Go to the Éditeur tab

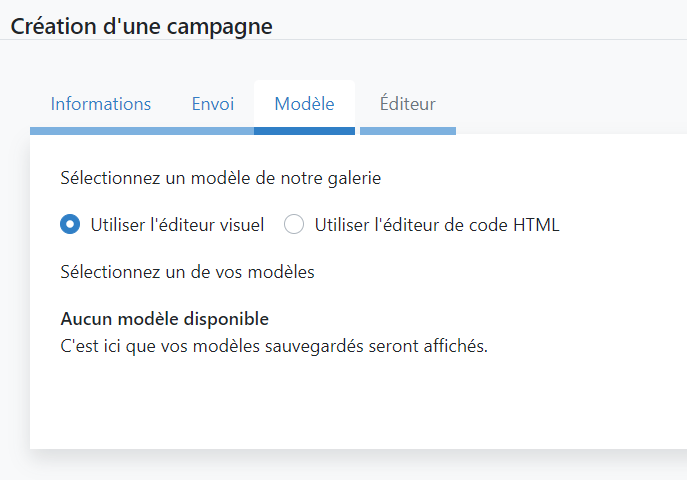407,103
